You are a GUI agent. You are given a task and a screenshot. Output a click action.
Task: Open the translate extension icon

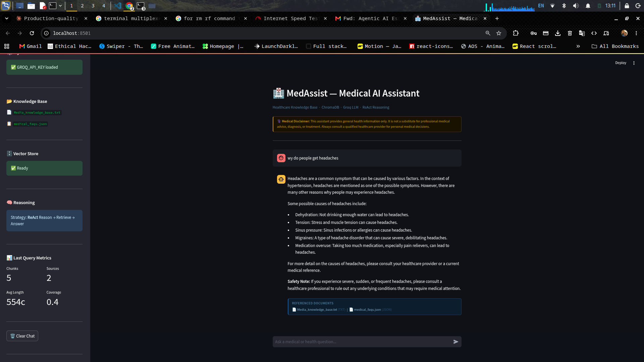pyautogui.click(x=582, y=33)
